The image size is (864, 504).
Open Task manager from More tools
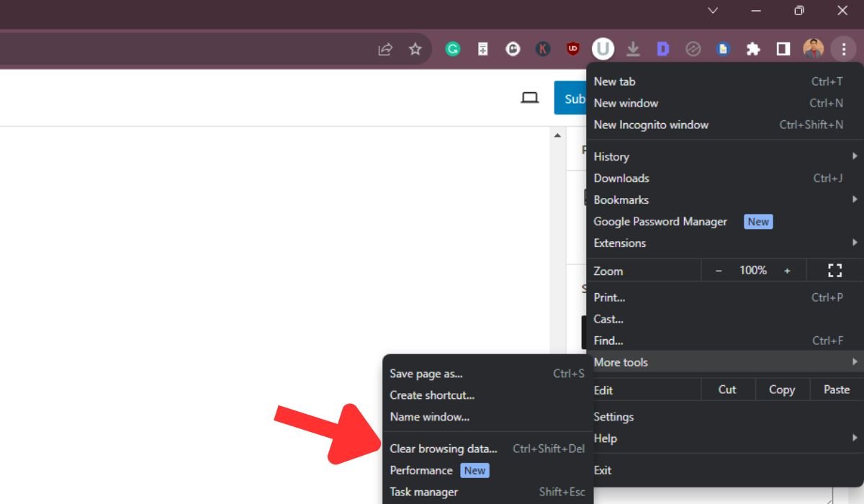[x=424, y=492]
